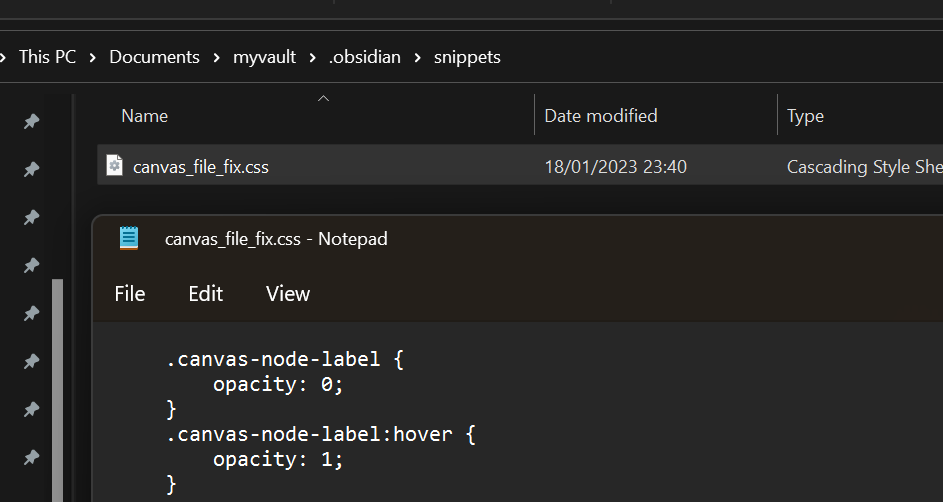Expand chevron between Documents and myvault
Screen dimensions: 943x502
coord(216,58)
